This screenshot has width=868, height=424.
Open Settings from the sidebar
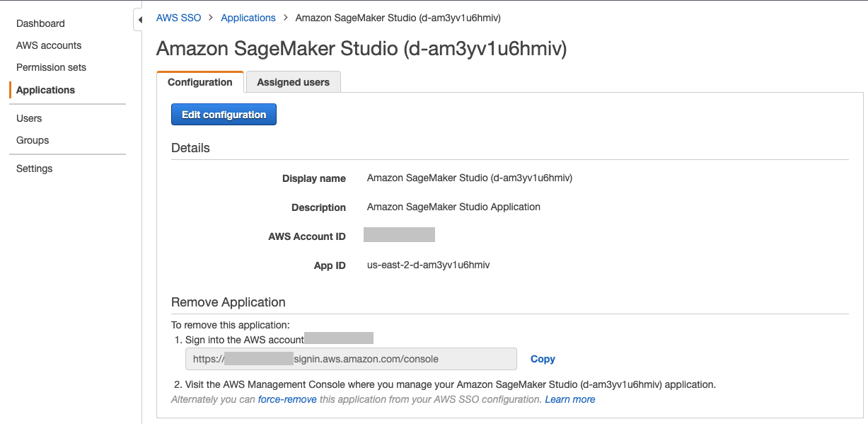click(35, 168)
